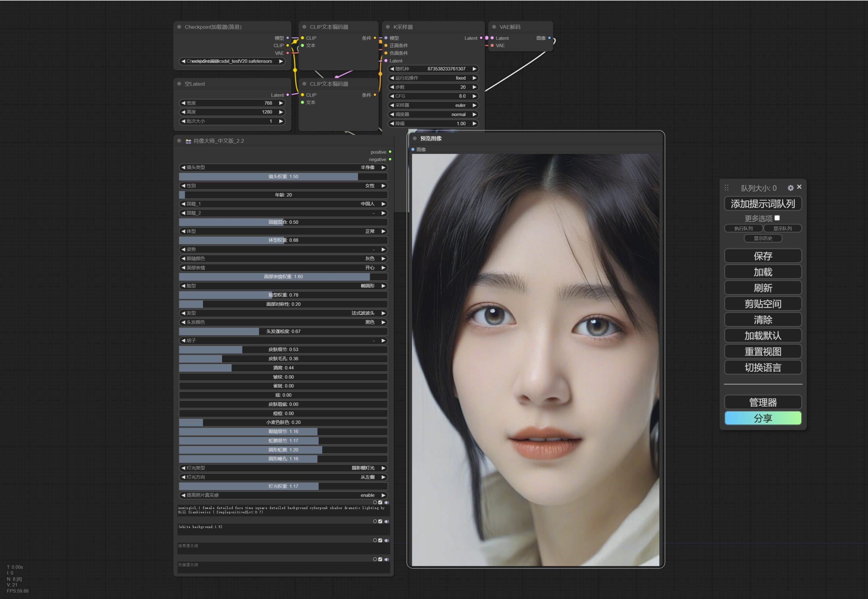Click speaker icon above the xxmixgirl prompt
Viewport: 868px width, 599px height.
[x=386, y=502]
